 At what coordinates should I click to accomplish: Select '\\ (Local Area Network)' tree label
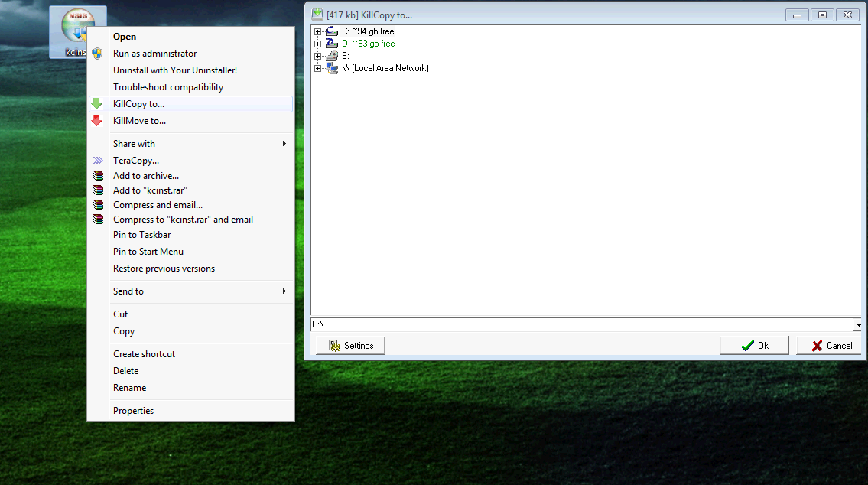pos(385,68)
